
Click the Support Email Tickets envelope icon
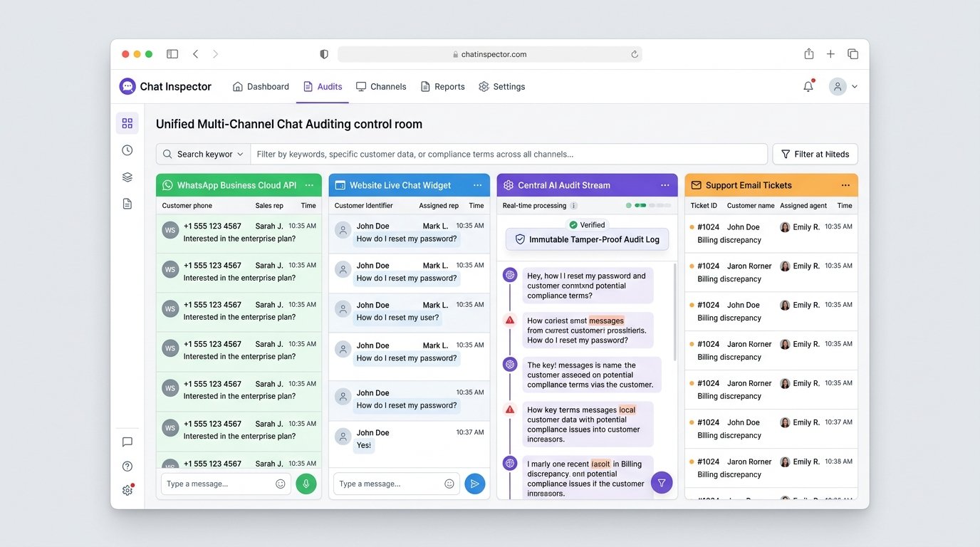click(x=697, y=185)
